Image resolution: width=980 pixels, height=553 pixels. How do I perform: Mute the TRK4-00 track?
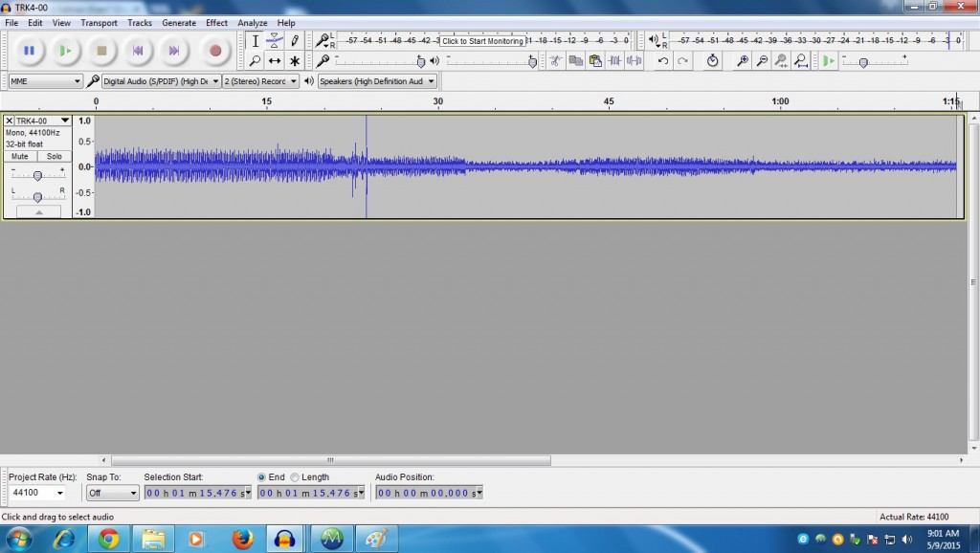pyautogui.click(x=19, y=156)
